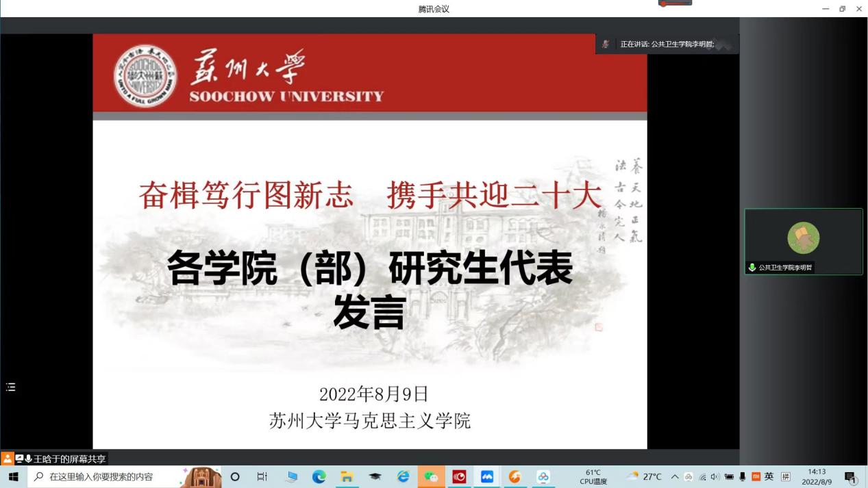Viewport: 868px width, 488px height.
Task: Open the volume control in system tray
Action: [715, 477]
